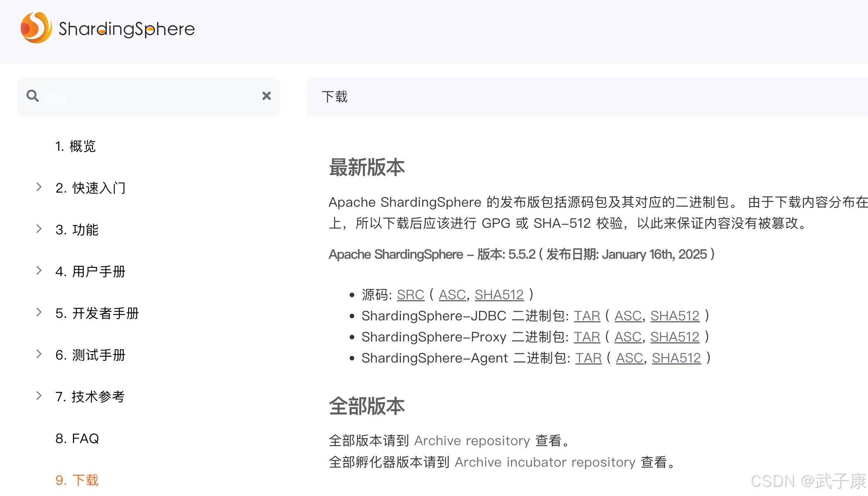Open the Archive repository link
Image resolution: width=868 pixels, height=496 pixels.
(x=472, y=441)
